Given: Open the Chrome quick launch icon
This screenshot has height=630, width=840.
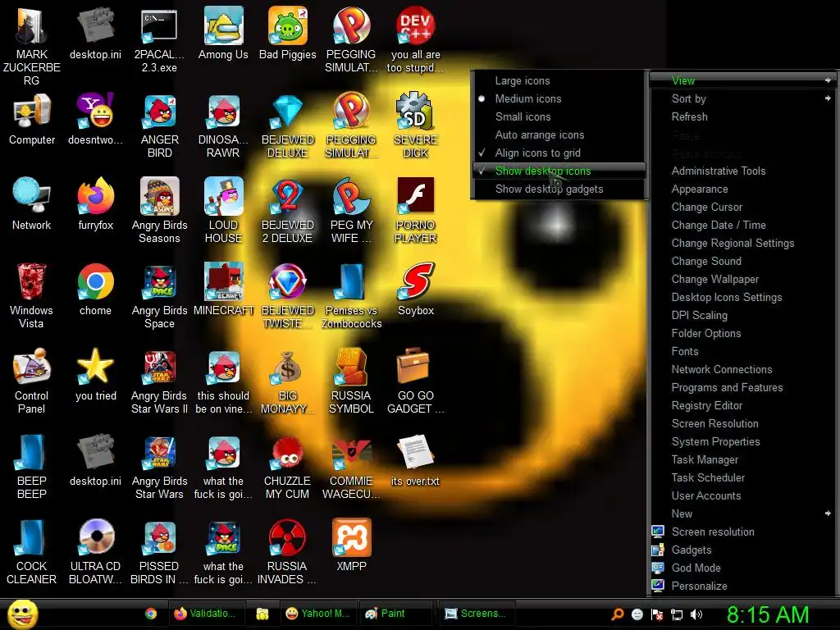Looking at the screenshot, I should [151, 614].
